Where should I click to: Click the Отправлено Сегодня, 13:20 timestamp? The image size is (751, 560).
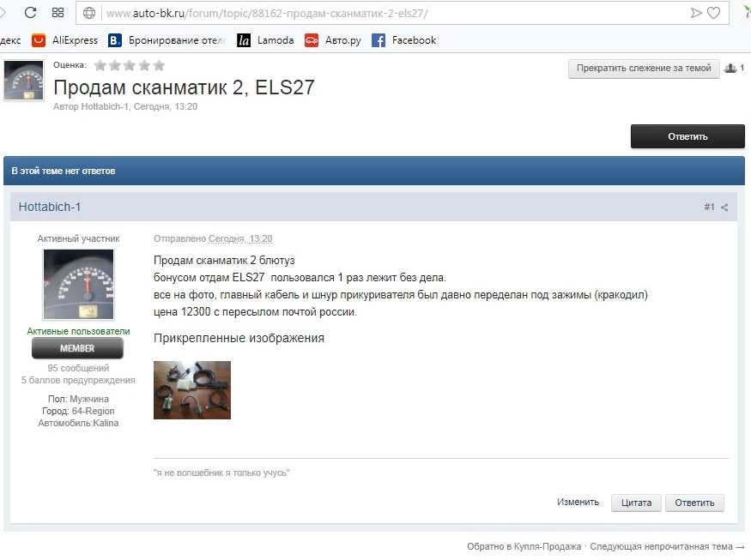click(x=213, y=238)
